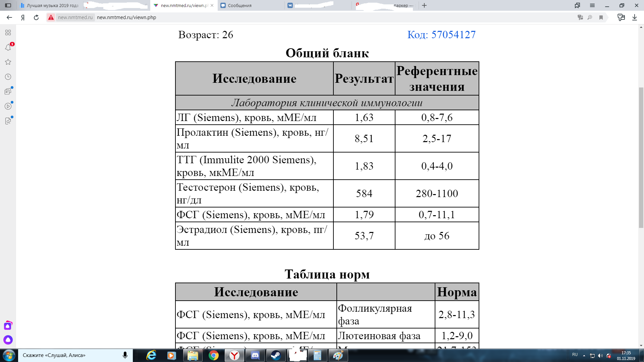Open browser main hamburger menu

[592, 5]
